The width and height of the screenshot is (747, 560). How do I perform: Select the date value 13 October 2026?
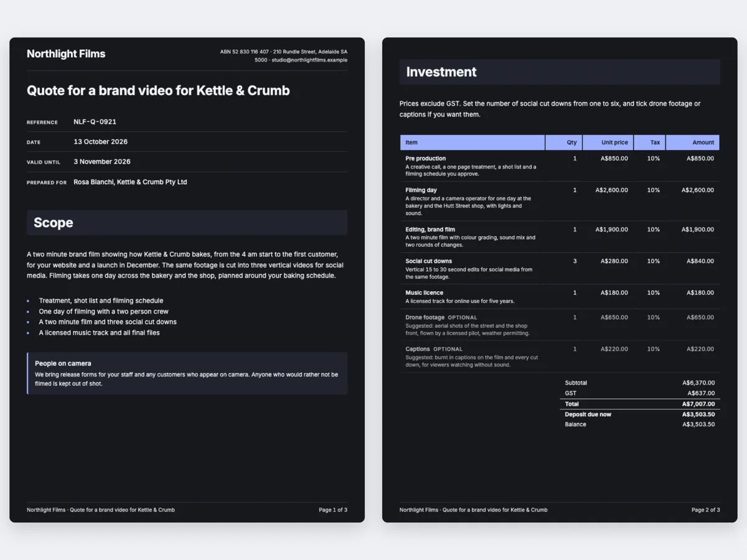101,142
